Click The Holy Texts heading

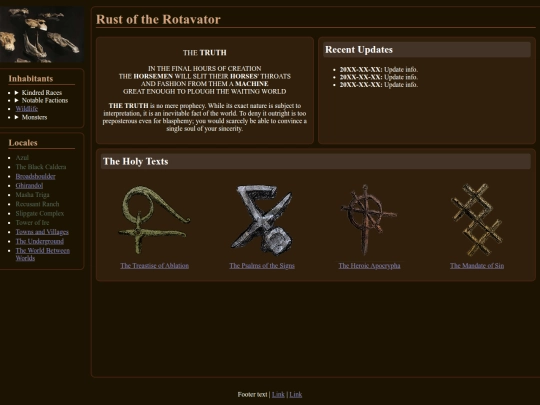click(136, 162)
